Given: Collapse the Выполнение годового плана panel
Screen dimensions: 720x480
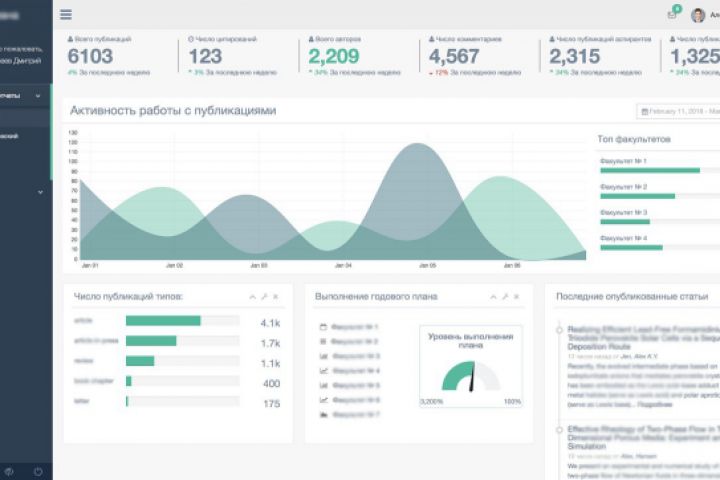Looking at the screenshot, I should pyautogui.click(x=493, y=297).
